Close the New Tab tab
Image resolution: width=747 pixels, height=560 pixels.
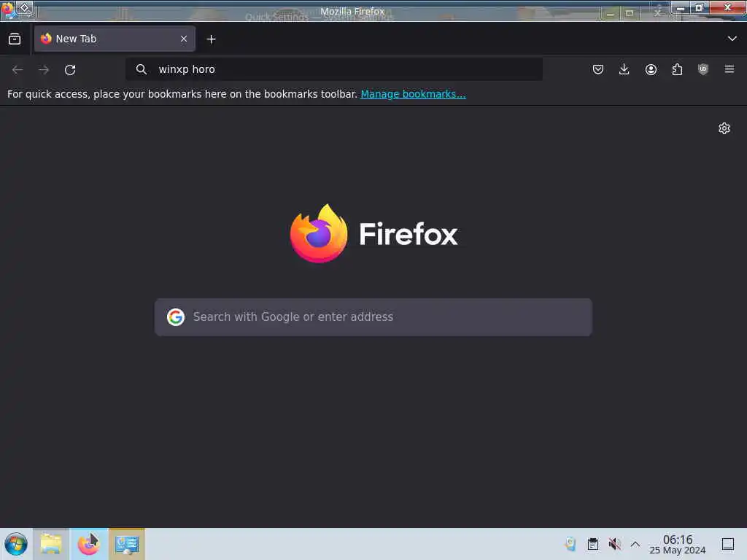pyautogui.click(x=184, y=39)
